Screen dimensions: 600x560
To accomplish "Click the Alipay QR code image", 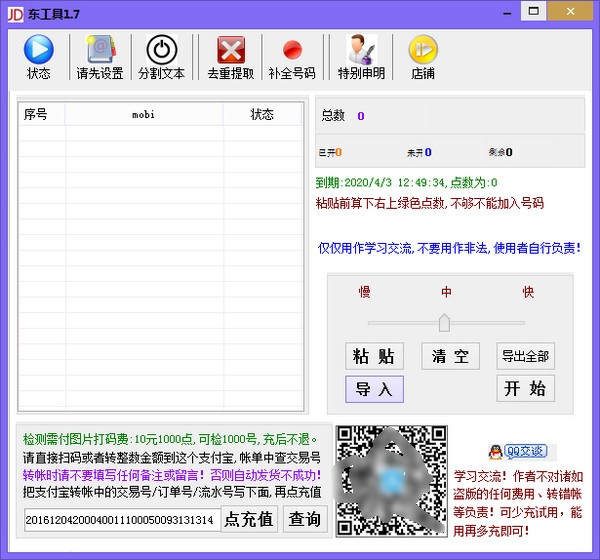I will click(x=391, y=481).
